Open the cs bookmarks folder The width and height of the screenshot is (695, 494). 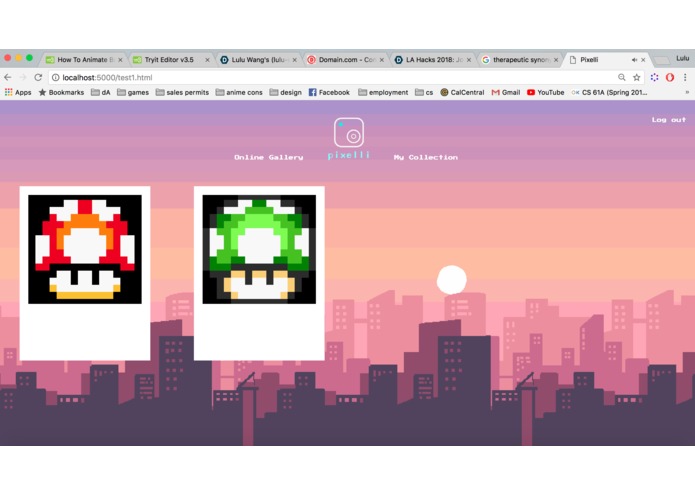424,92
